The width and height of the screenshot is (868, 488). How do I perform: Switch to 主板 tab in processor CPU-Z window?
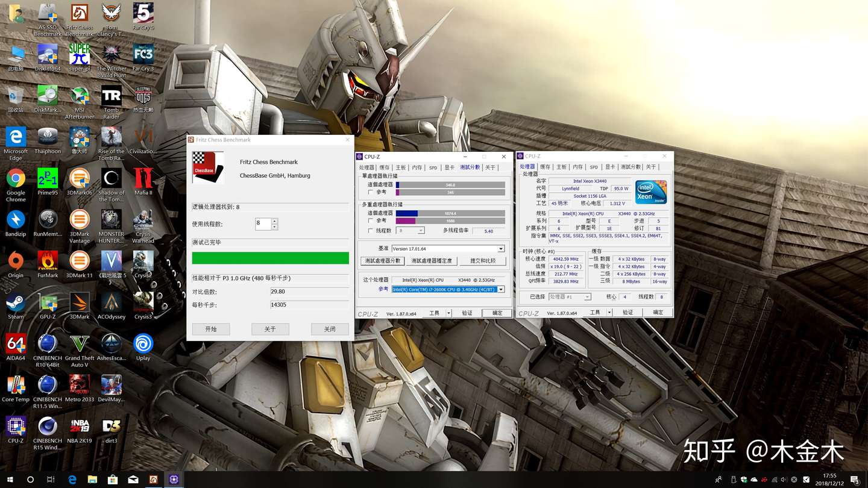click(561, 167)
